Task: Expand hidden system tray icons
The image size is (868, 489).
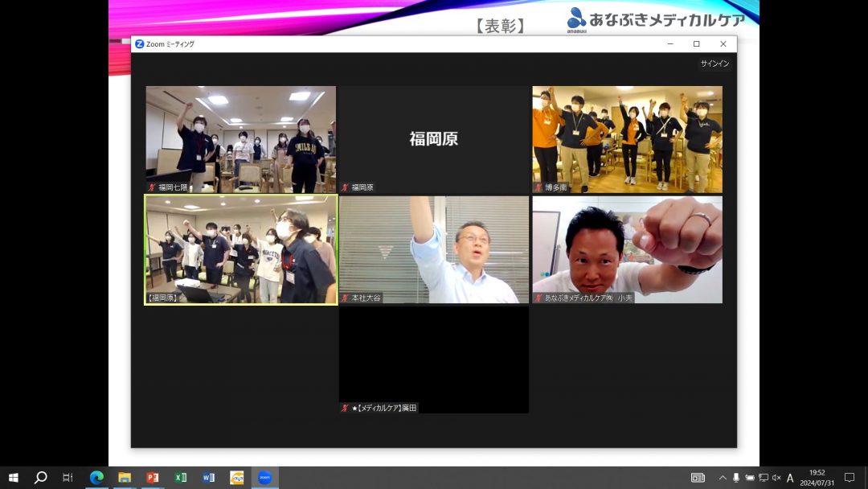Action: [x=722, y=478]
